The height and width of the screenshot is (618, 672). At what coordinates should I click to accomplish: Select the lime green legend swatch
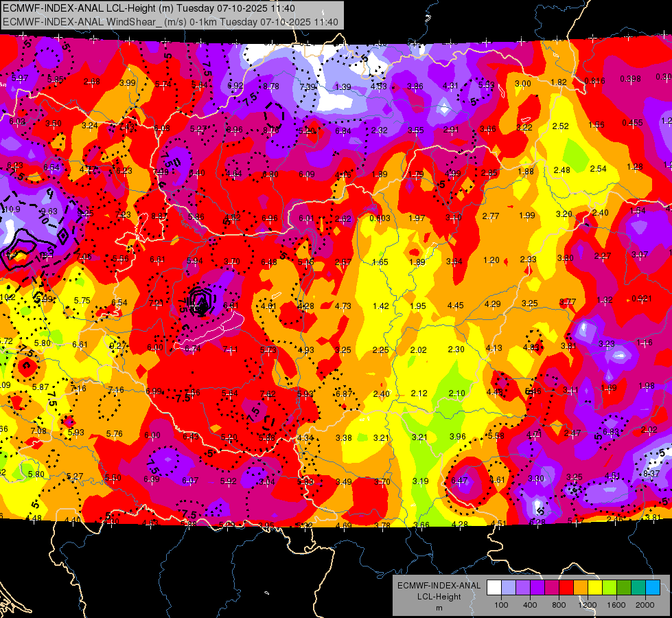click(x=610, y=588)
